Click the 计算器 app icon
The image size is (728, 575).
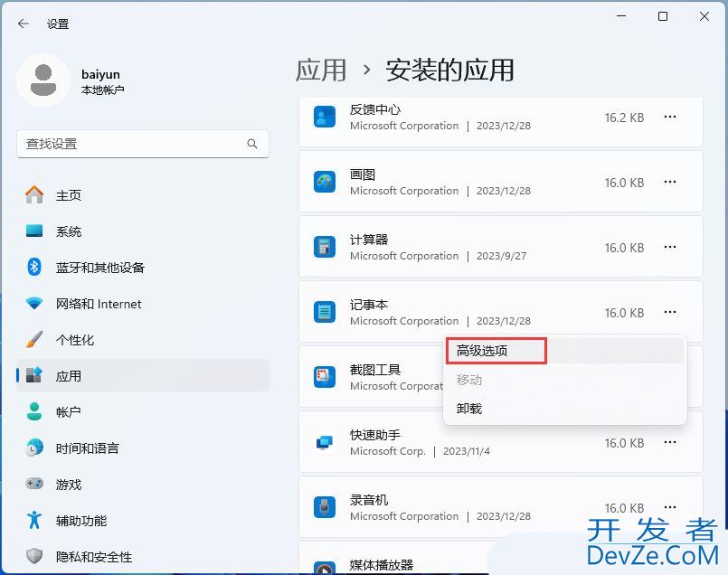[325, 247]
